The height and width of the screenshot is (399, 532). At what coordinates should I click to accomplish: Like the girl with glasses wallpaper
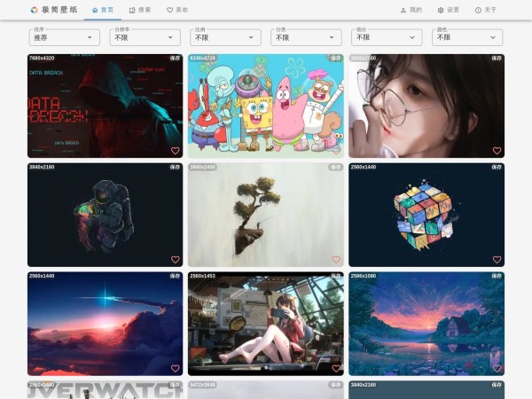[497, 151]
